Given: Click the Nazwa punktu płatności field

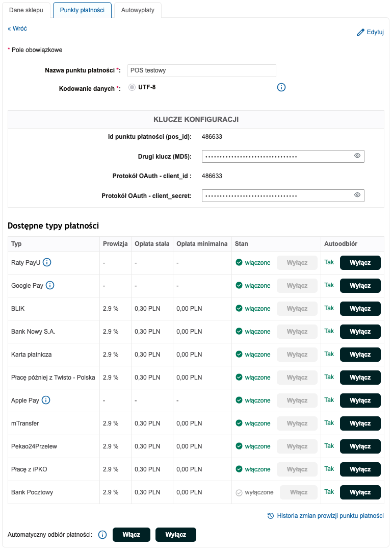Looking at the screenshot, I should 201,70.
